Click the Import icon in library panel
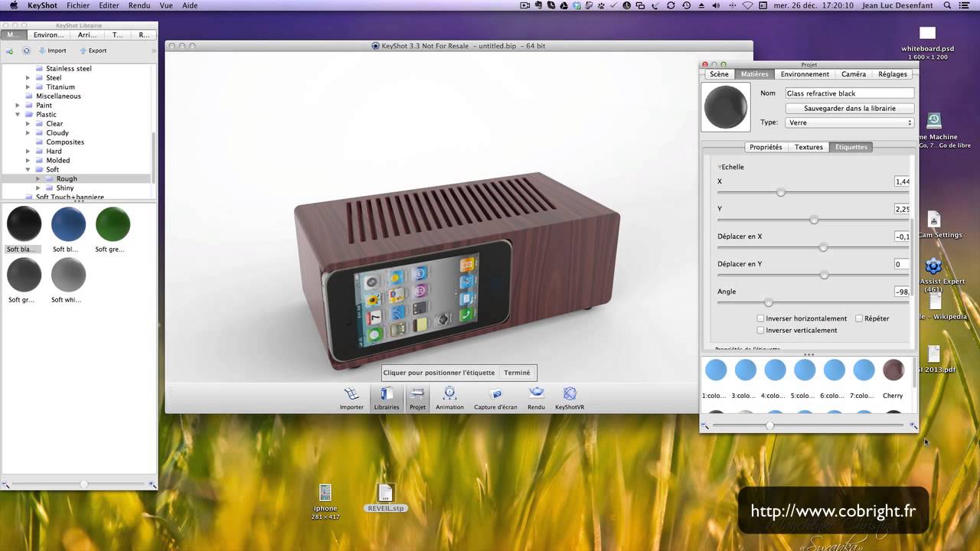The width and height of the screenshot is (980, 551). tap(52, 51)
